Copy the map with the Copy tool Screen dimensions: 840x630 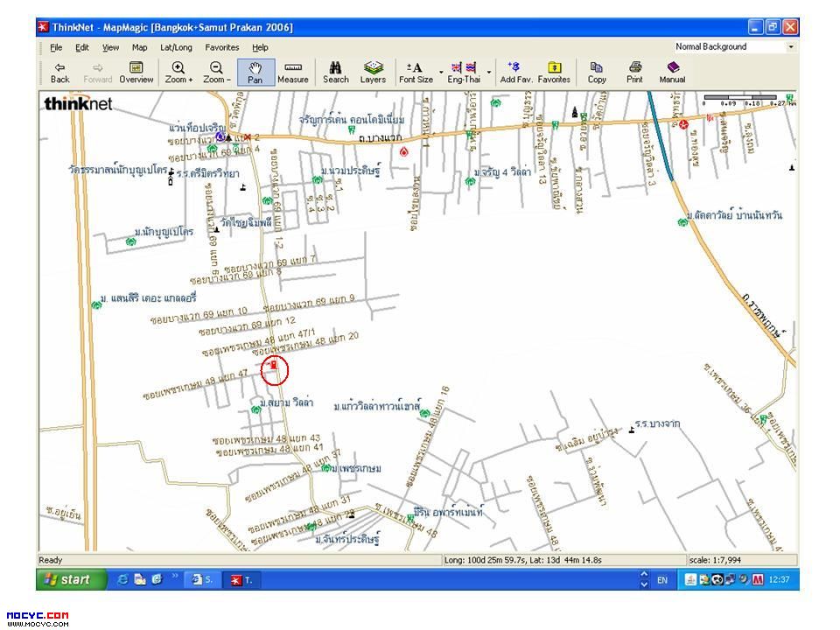(x=596, y=73)
